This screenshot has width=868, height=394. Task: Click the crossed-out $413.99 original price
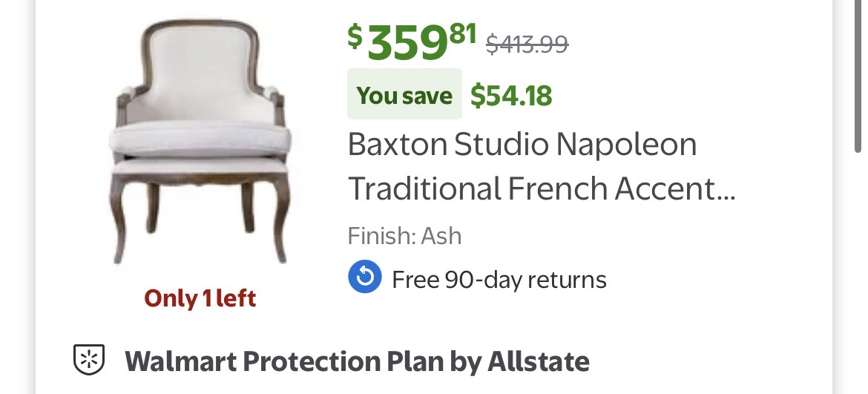(x=527, y=45)
